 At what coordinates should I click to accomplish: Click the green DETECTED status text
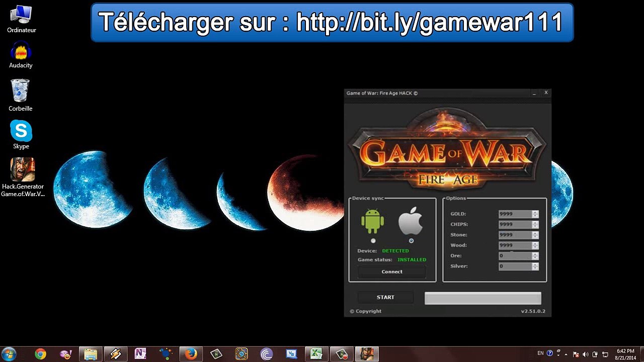click(395, 251)
